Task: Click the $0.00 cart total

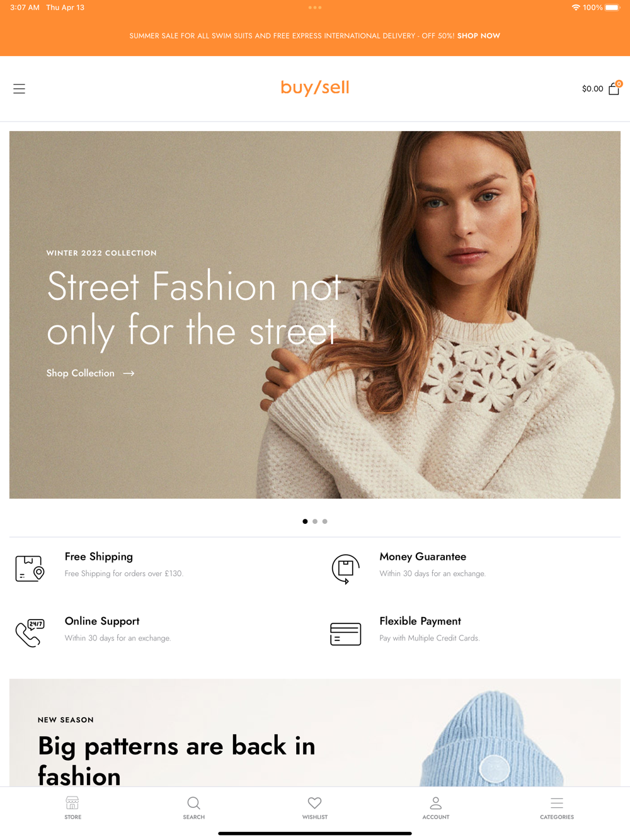Action: click(593, 89)
